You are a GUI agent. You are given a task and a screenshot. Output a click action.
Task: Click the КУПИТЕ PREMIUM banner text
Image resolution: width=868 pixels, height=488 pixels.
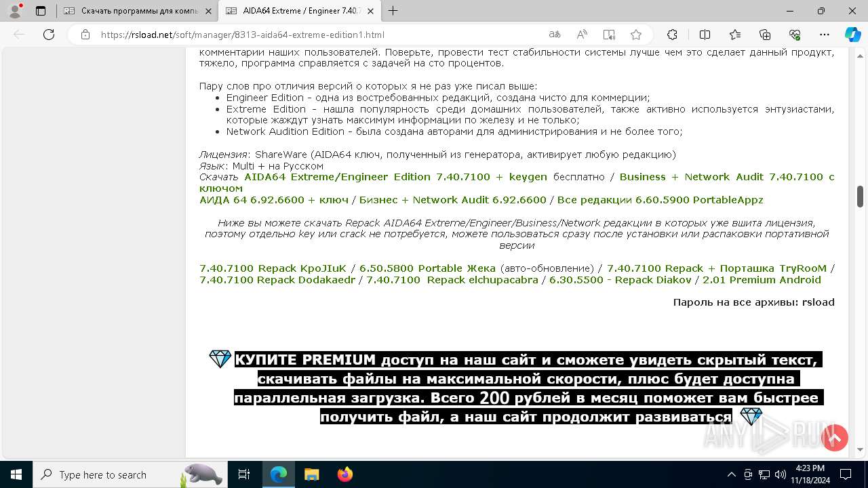click(528, 388)
